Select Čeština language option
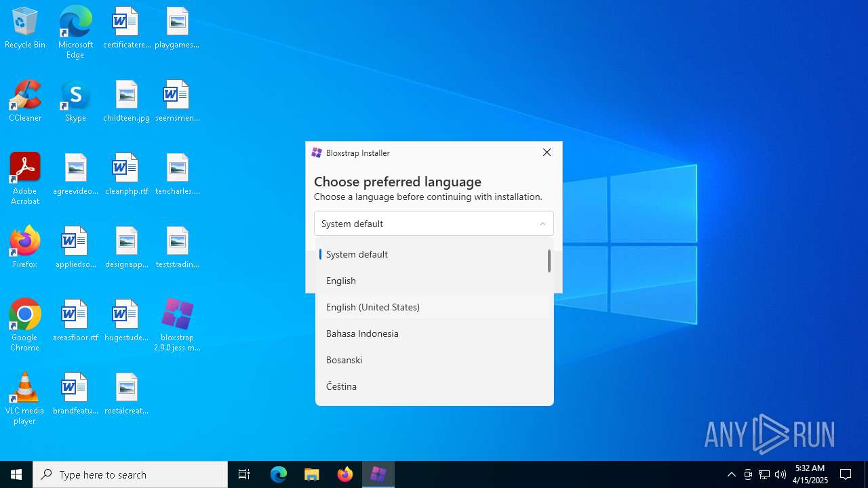The height and width of the screenshot is (488, 868). 434,386
